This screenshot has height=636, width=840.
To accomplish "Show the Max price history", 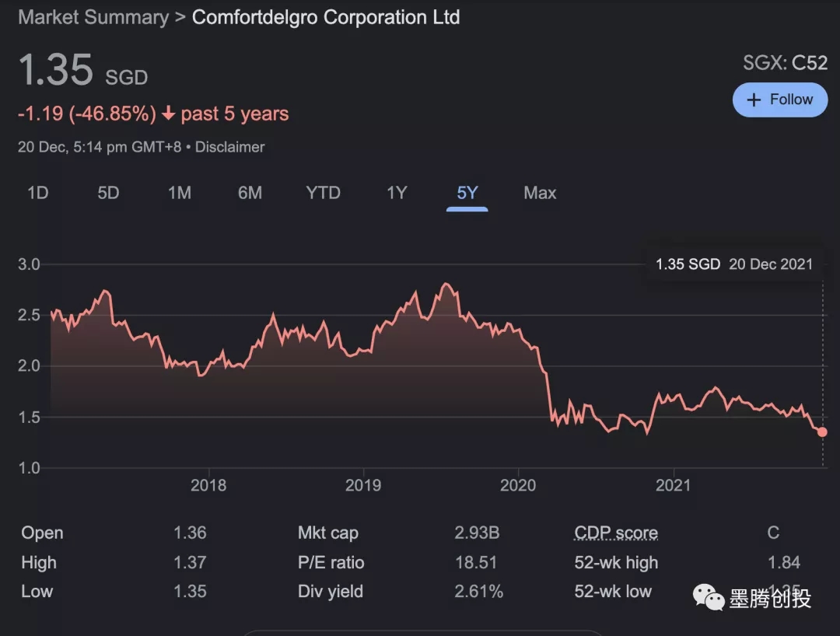I will pos(540,193).
